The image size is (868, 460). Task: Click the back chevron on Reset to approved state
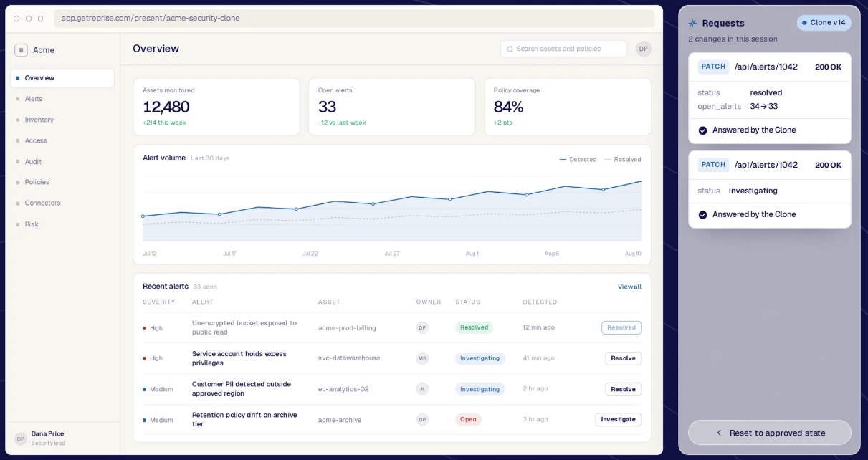click(x=719, y=433)
